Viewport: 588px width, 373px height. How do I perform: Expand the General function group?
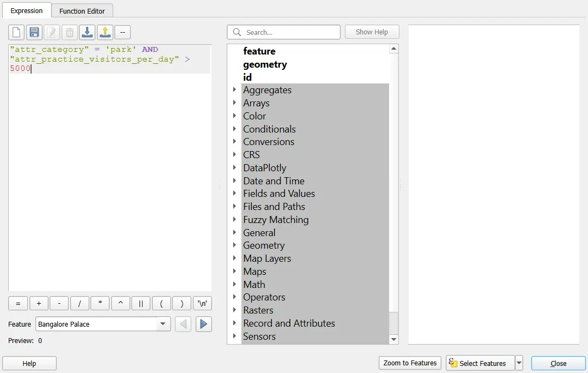(x=234, y=232)
